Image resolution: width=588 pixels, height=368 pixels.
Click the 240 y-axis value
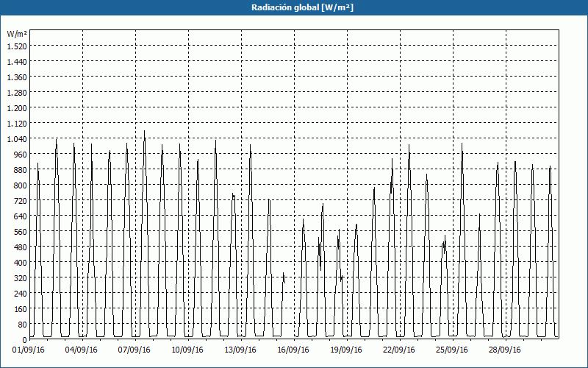[21, 294]
